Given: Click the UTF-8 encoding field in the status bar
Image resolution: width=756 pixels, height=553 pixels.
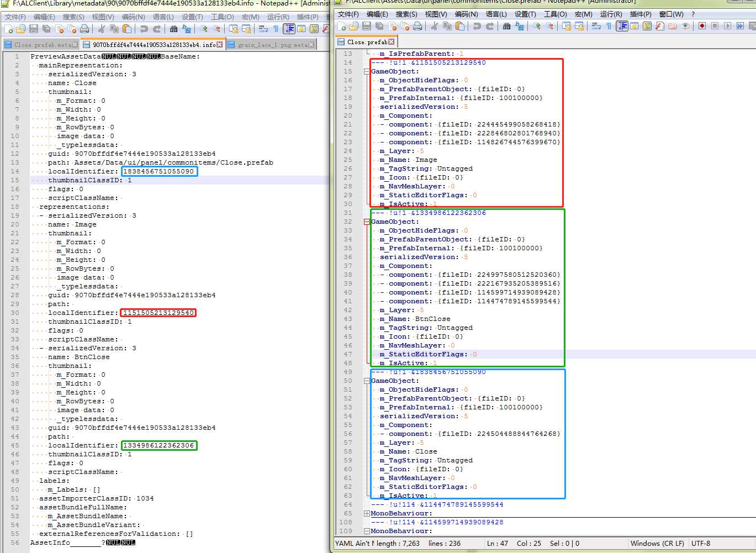Looking at the screenshot, I should click(x=700, y=543).
